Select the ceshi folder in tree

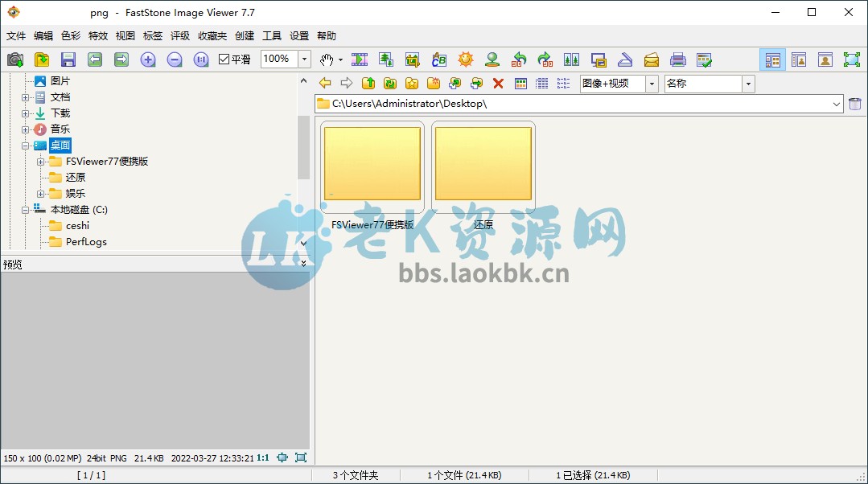(77, 226)
